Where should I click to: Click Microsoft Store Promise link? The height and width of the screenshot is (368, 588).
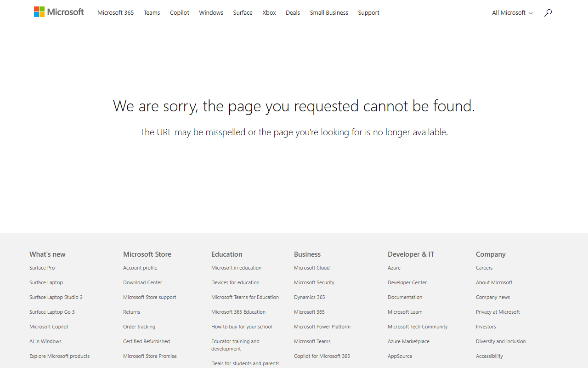point(150,356)
